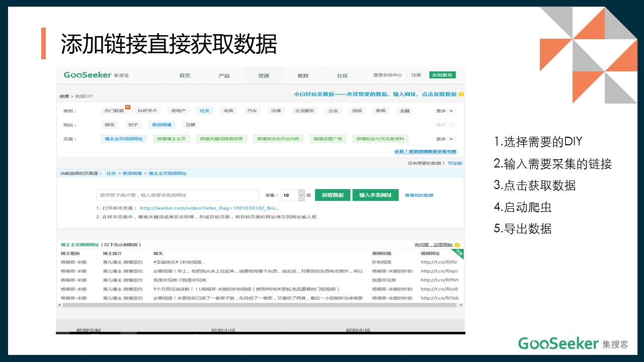Click 博主主页视频网址 in the current-page path
Viewport: 644px width, 362px height.
tap(168, 173)
